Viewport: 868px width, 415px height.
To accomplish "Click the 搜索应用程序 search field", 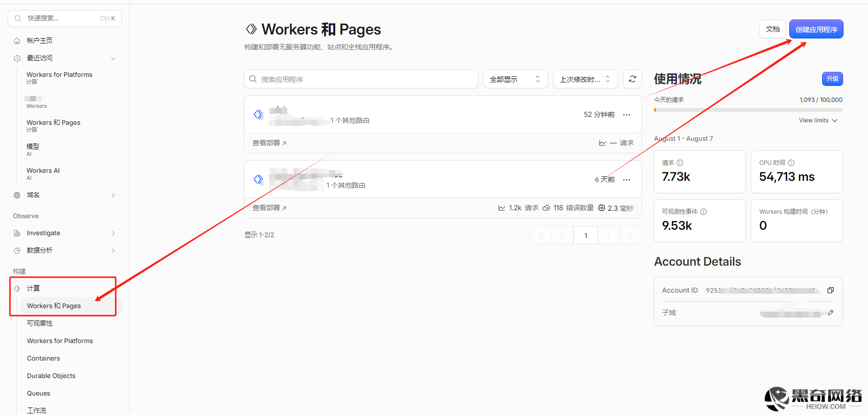I will pyautogui.click(x=361, y=79).
